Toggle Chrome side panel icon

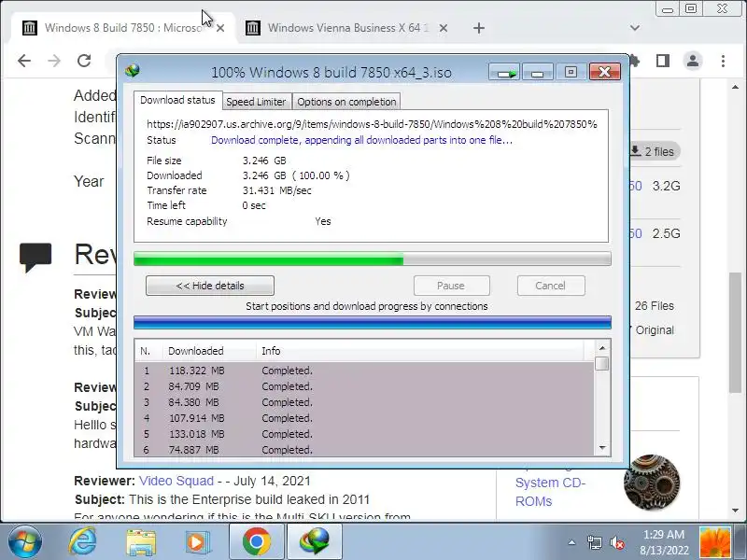click(x=663, y=61)
